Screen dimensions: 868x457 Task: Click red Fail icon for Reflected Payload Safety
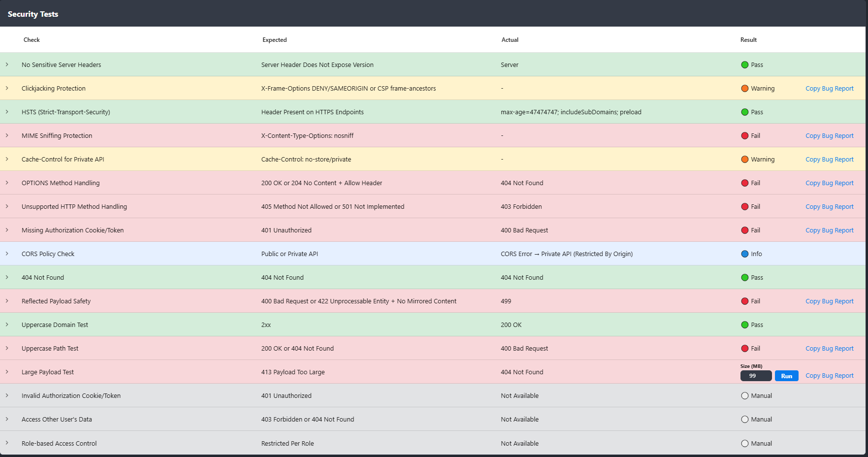(x=744, y=301)
